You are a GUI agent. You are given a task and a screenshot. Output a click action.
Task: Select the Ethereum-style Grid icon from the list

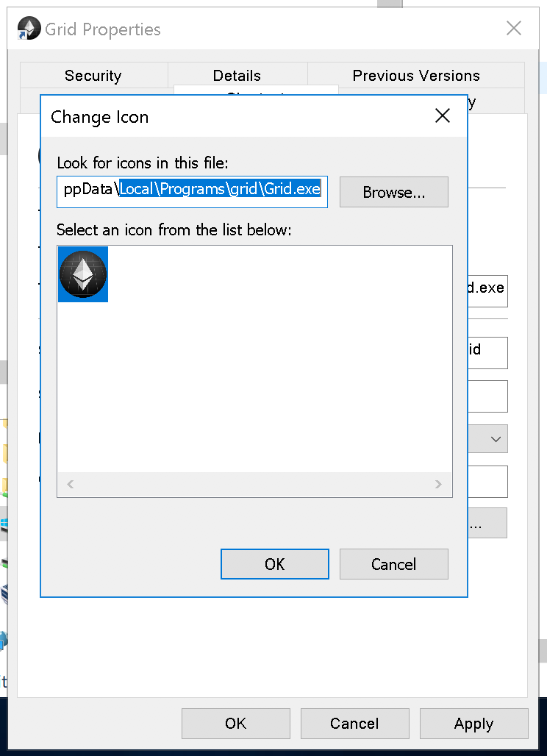pos(82,274)
